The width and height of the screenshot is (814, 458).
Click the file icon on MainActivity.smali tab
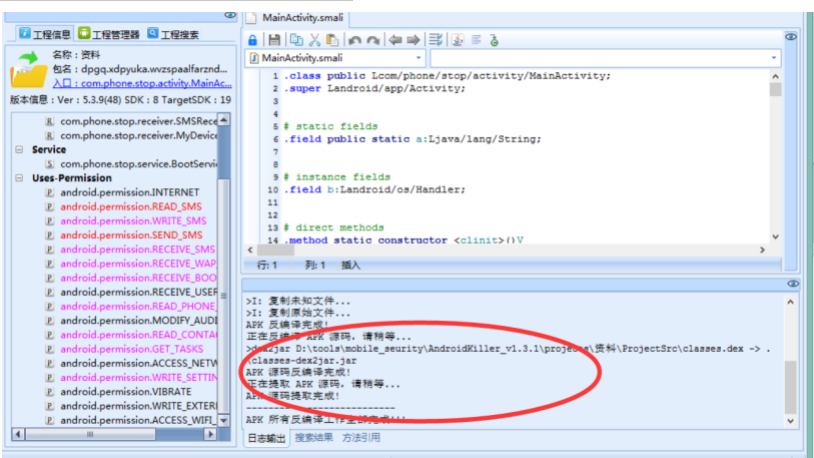click(x=251, y=18)
